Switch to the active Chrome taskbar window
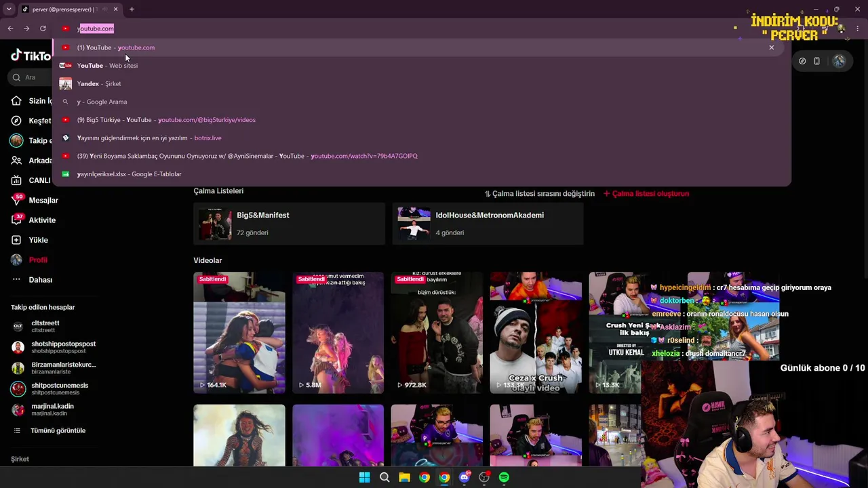Viewport: 868px width, 488px height. [x=444, y=477]
